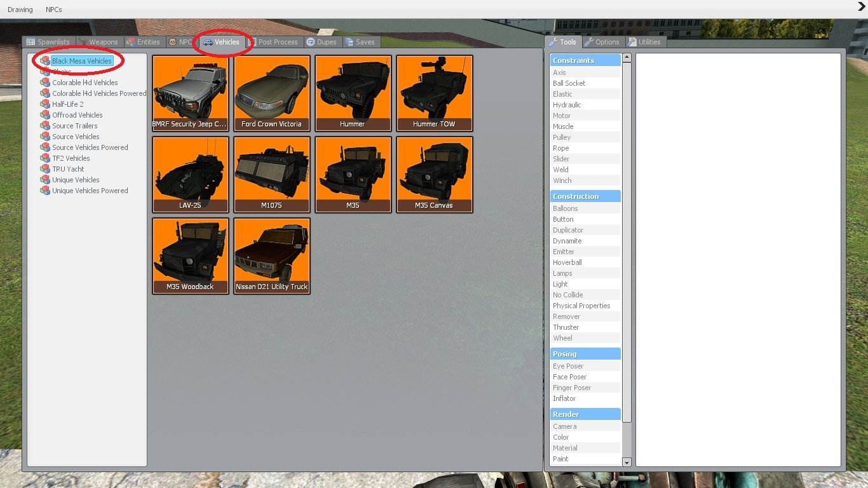This screenshot has width=868, height=488.
Task: Open the Utilities tab
Action: tap(644, 42)
